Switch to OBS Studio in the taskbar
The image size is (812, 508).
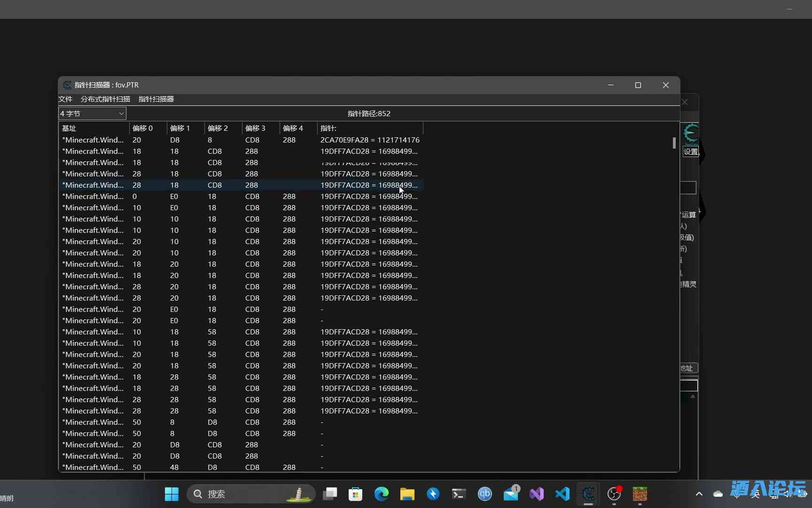point(614,494)
